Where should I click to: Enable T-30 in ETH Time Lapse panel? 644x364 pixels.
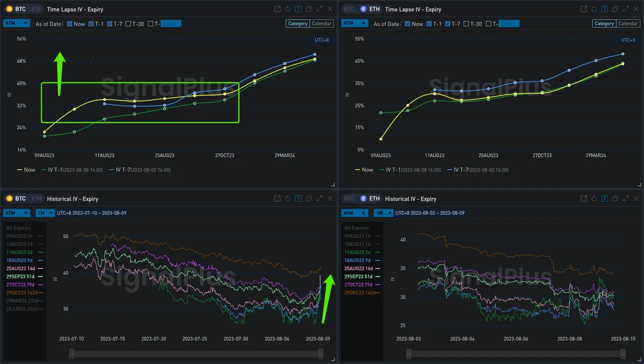coord(466,24)
